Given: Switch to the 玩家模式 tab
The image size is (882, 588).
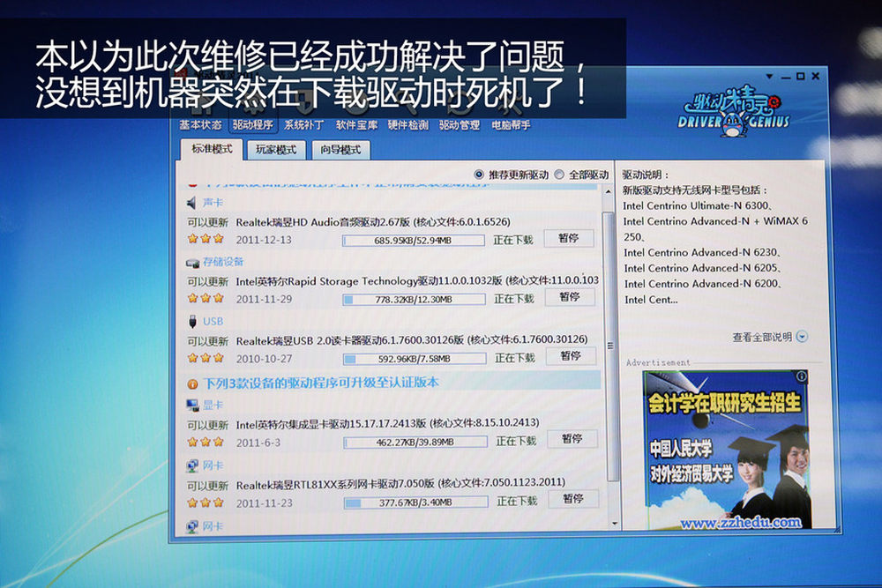Looking at the screenshot, I should tap(275, 150).
